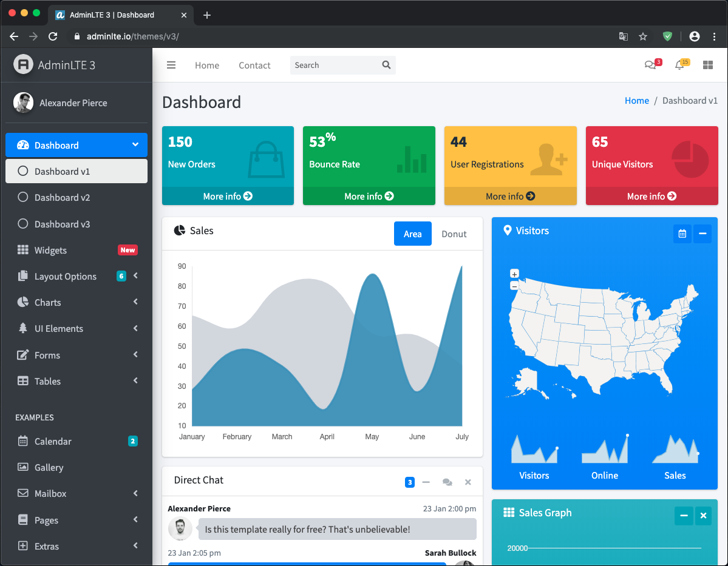Expand the Layout Options menu
The image size is (728, 566).
[x=77, y=276]
